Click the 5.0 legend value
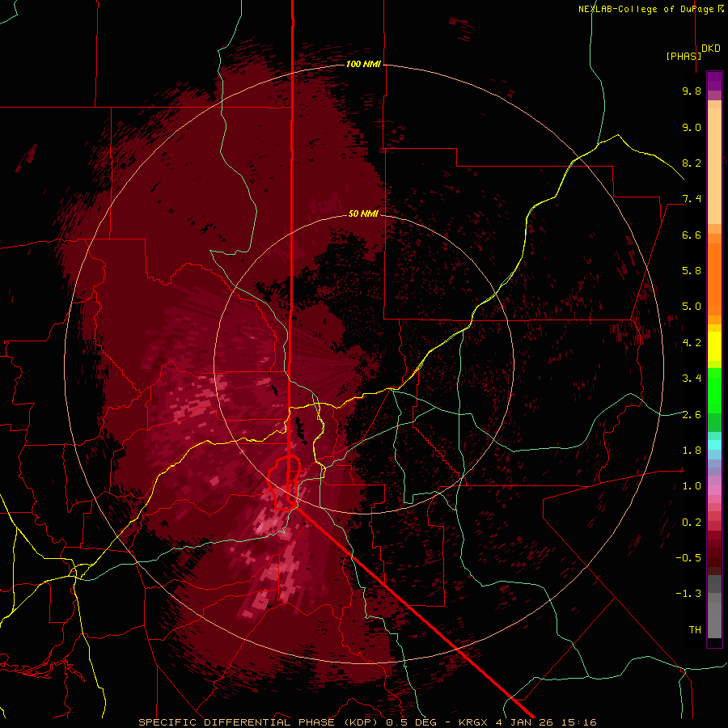Image resolution: width=728 pixels, height=728 pixels. (692, 307)
